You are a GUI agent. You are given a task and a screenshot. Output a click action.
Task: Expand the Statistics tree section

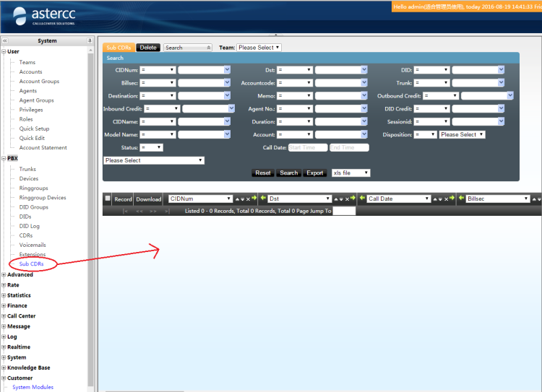coord(4,295)
